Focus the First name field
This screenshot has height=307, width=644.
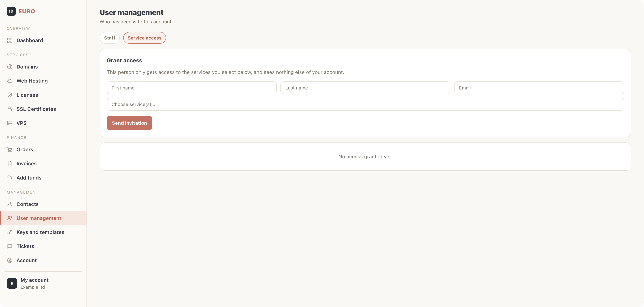(192, 88)
